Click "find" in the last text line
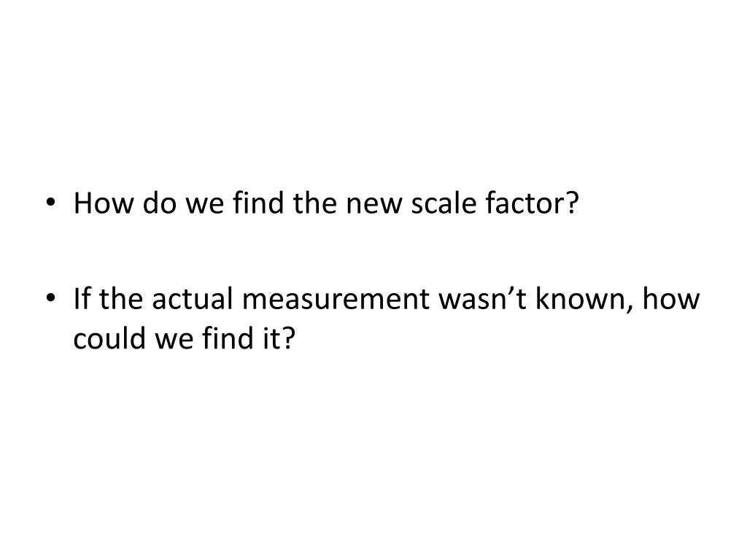747x560 pixels. tap(228, 338)
